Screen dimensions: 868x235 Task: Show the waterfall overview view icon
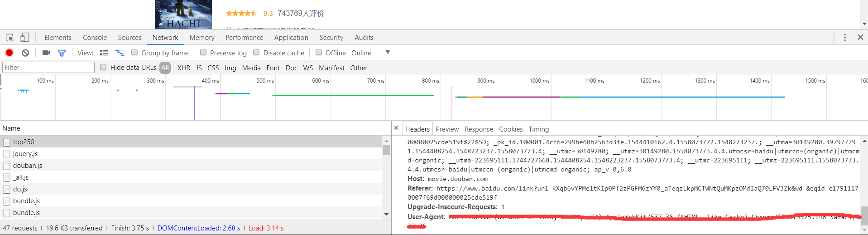point(120,53)
